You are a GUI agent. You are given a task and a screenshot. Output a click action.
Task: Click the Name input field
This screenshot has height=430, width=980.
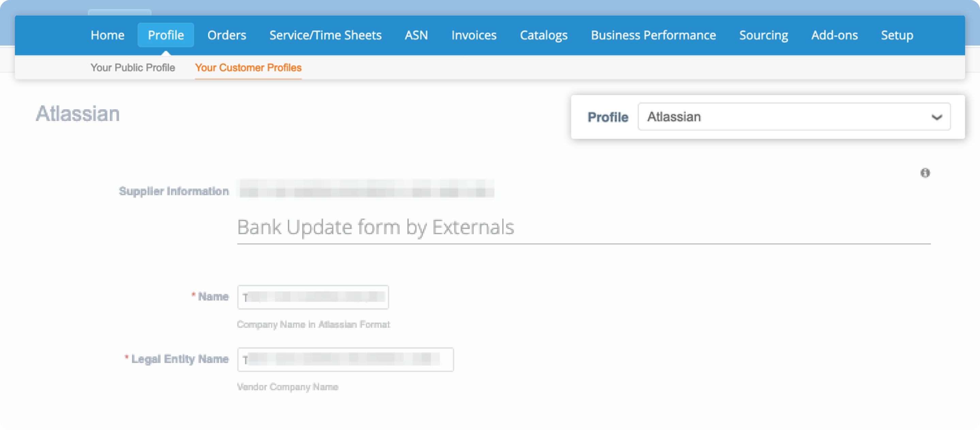point(313,296)
